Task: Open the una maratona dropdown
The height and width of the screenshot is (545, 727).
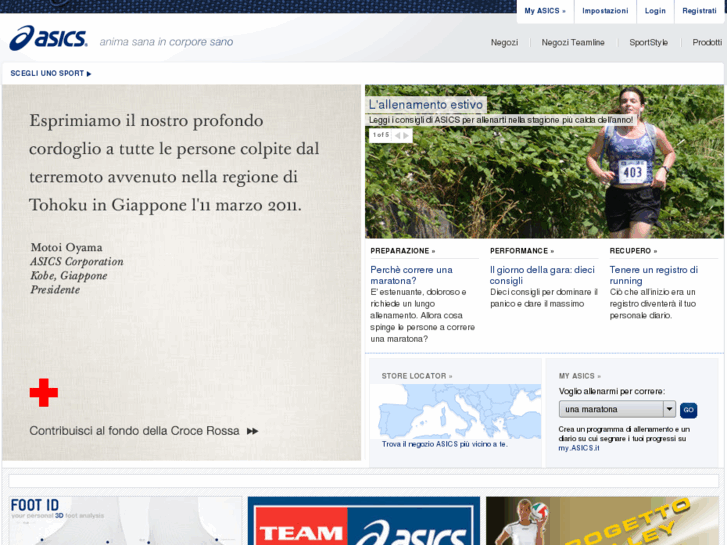Action: click(x=617, y=409)
